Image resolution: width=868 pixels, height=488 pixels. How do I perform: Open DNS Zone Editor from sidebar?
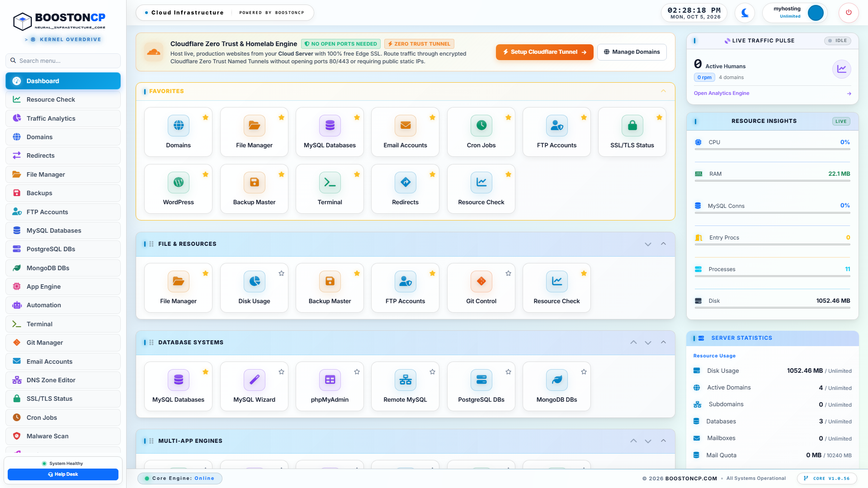63,380
